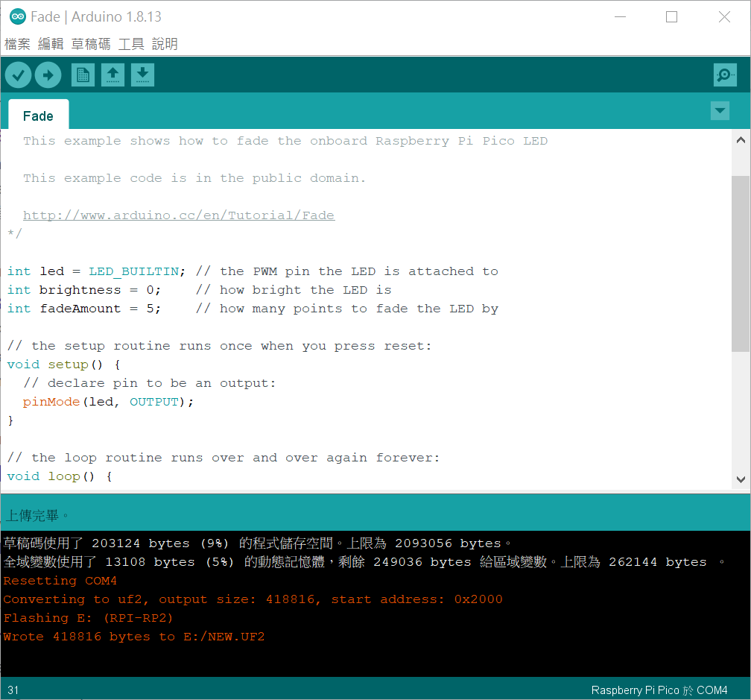The width and height of the screenshot is (751, 700).
Task: Open the 說明 menu
Action: [165, 43]
